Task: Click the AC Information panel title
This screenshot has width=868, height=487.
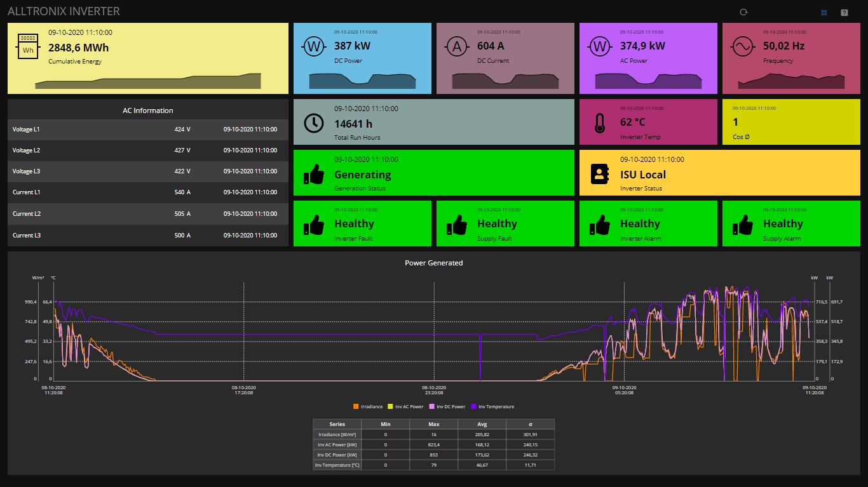Action: 148,110
